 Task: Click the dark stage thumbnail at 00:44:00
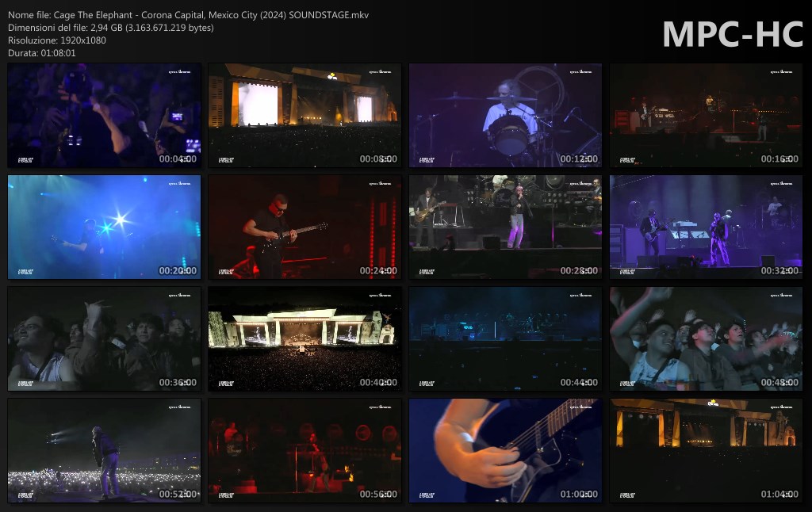coord(505,339)
